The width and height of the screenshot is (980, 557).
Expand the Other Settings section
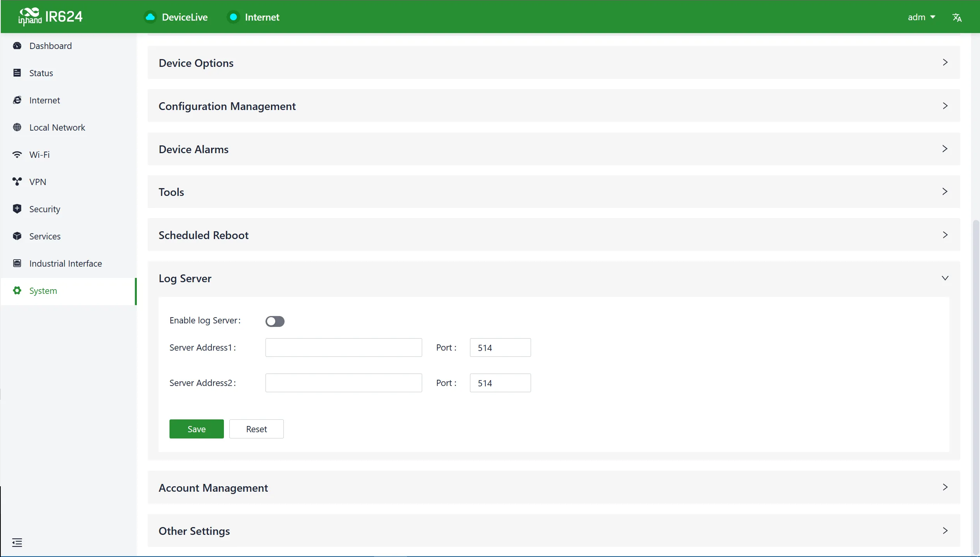pyautogui.click(x=554, y=531)
